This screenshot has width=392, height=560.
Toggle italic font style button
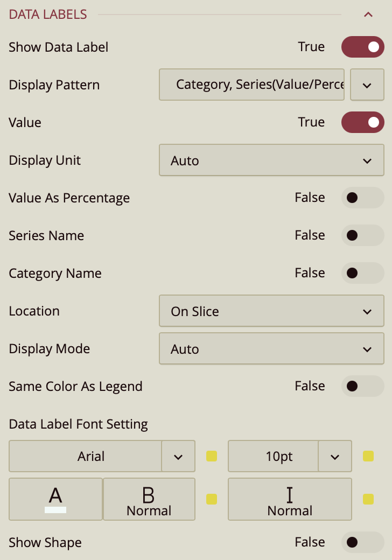click(x=290, y=499)
